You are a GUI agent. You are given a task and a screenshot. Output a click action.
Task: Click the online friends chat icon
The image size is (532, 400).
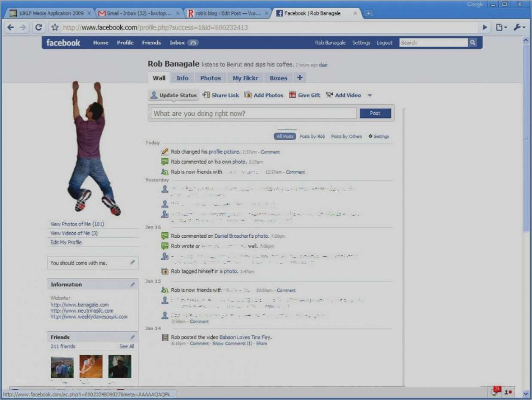click(x=508, y=392)
